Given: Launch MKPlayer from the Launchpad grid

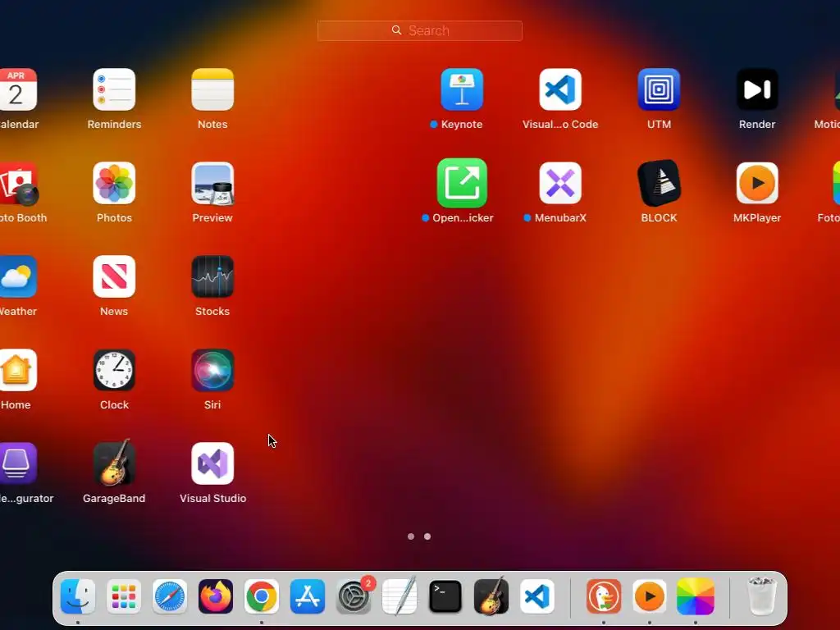Looking at the screenshot, I should click(x=757, y=183).
